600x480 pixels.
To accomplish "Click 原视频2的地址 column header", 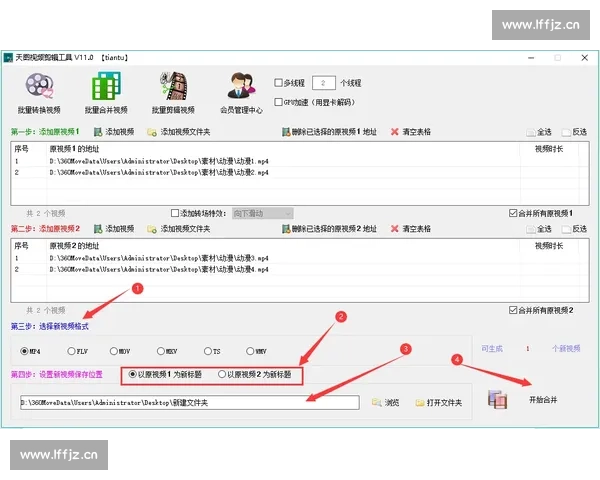I will 74,246.
